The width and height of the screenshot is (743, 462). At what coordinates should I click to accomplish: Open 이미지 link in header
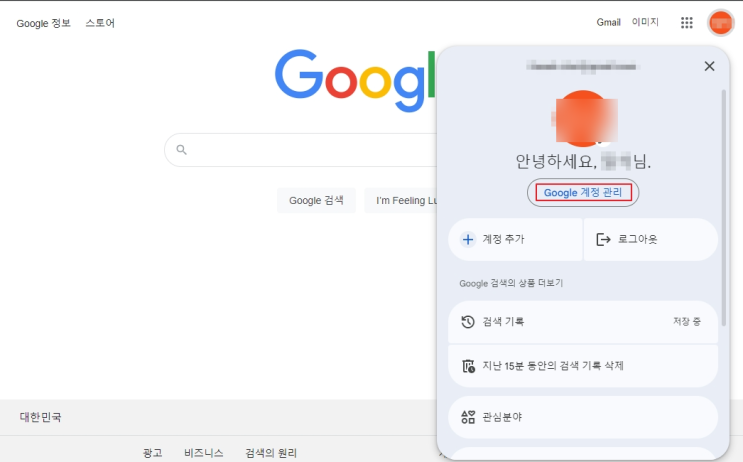(645, 22)
